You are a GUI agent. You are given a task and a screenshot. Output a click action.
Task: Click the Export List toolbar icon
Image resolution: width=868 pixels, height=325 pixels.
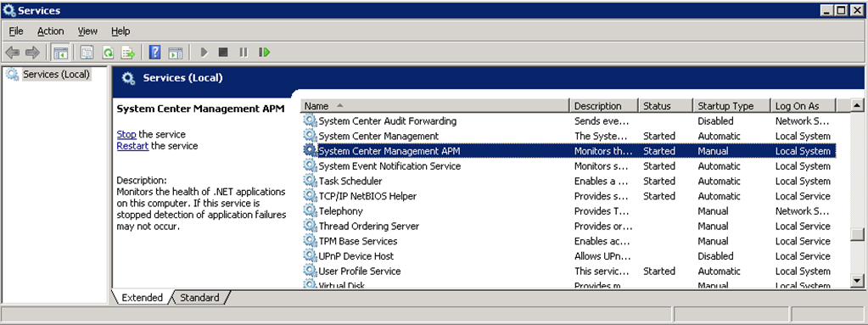pos(129,53)
